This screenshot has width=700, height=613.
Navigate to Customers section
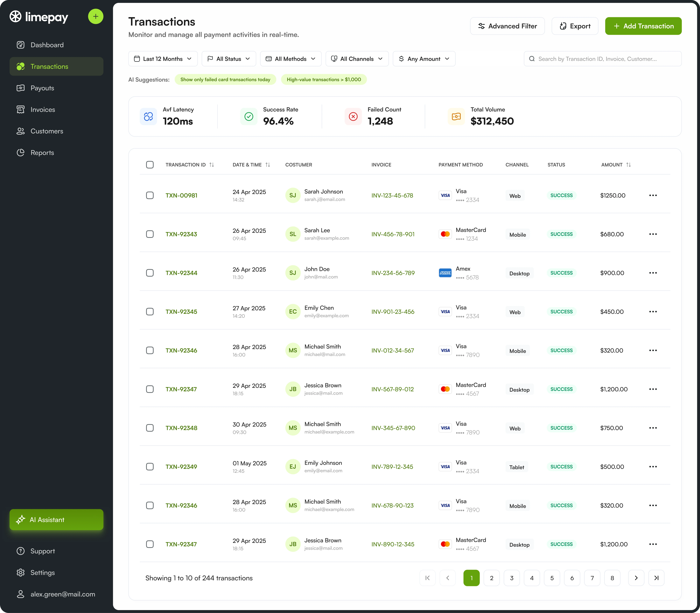click(x=56, y=131)
